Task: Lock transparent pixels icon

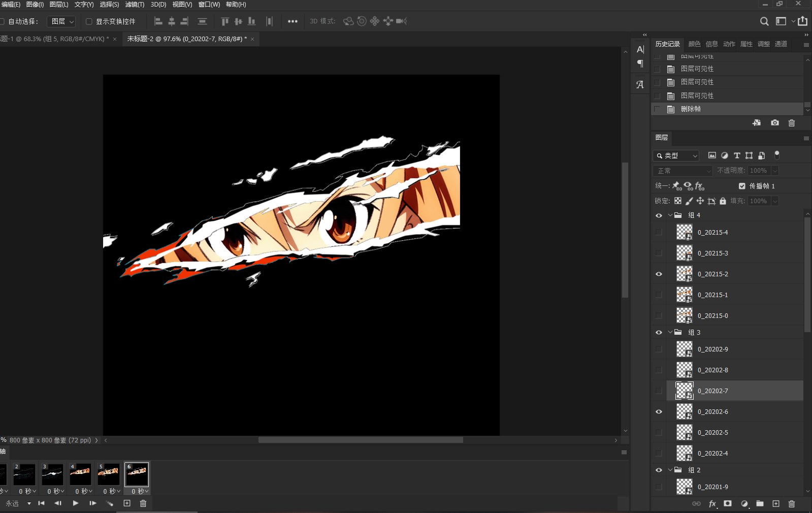Action: tap(678, 201)
